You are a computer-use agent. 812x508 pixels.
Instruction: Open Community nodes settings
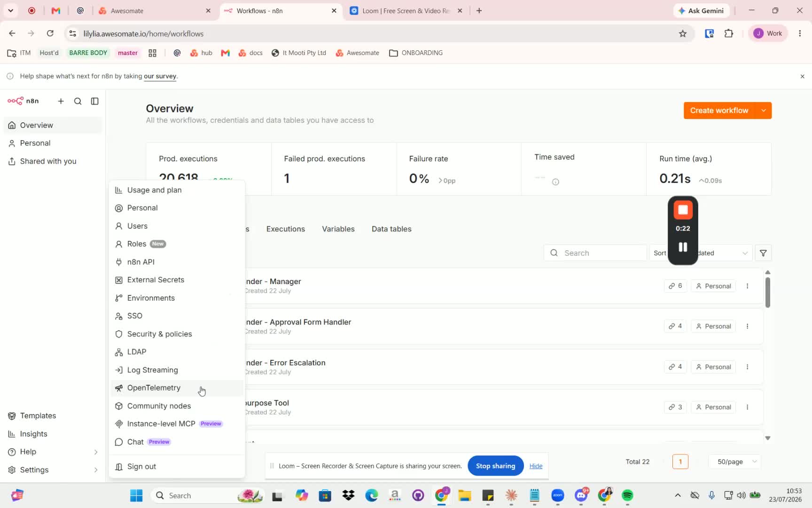pos(177,406)
